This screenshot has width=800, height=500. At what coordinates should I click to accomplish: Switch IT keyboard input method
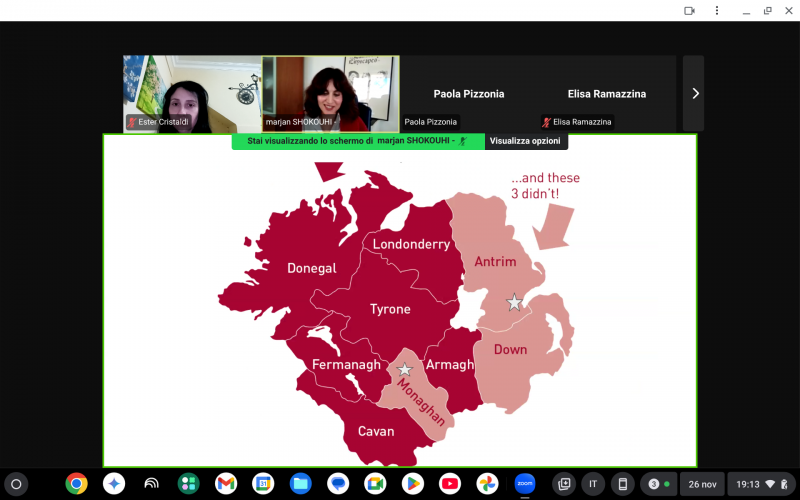(593, 484)
